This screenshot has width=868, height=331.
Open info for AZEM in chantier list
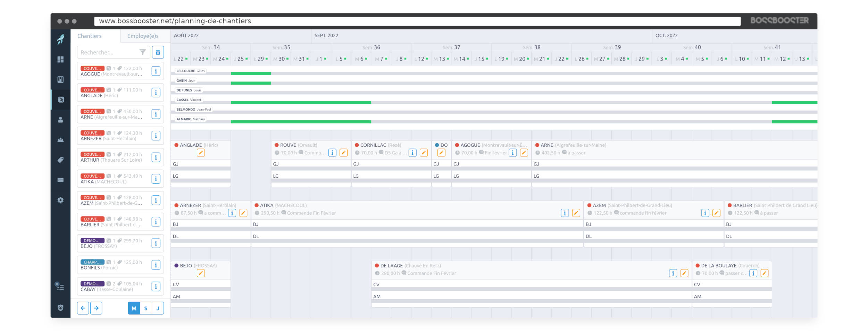click(156, 200)
